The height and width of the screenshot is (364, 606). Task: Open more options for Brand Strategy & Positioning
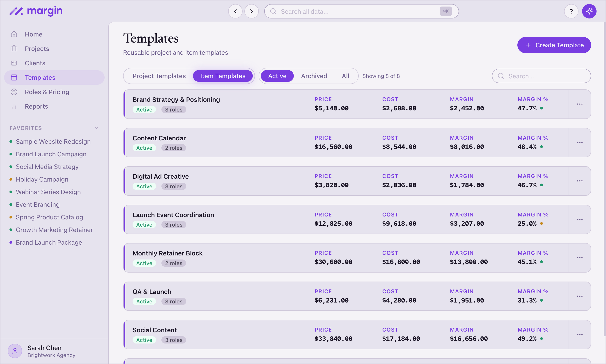[x=579, y=104]
